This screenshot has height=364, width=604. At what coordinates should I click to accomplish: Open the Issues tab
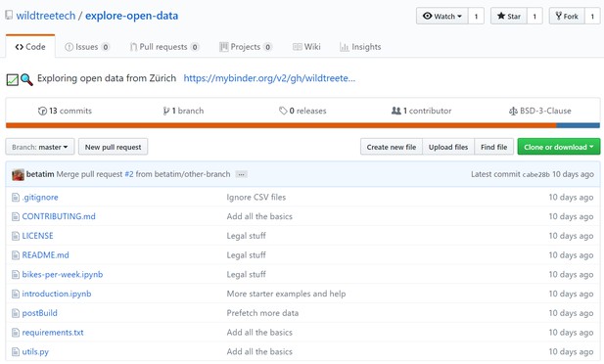87,47
